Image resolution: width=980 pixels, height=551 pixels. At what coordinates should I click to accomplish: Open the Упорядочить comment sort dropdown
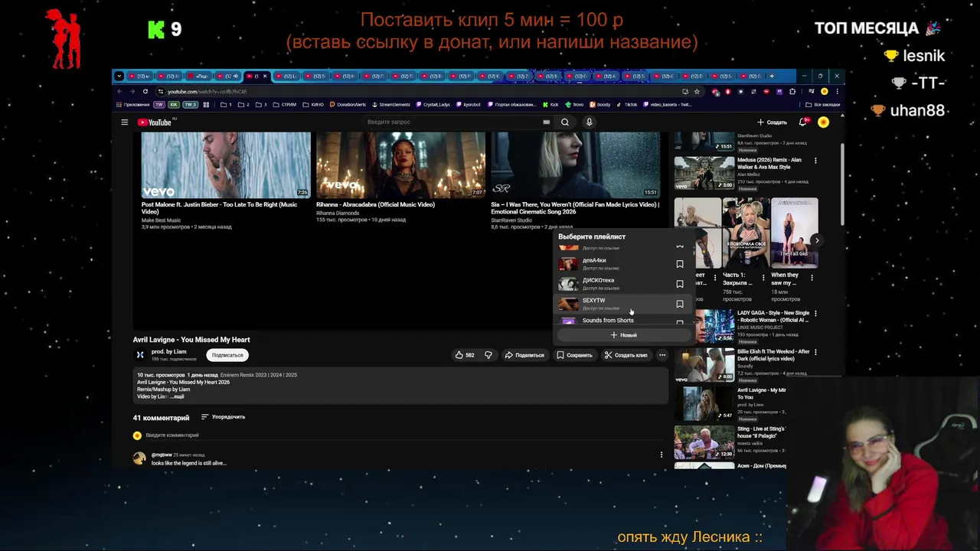point(224,417)
